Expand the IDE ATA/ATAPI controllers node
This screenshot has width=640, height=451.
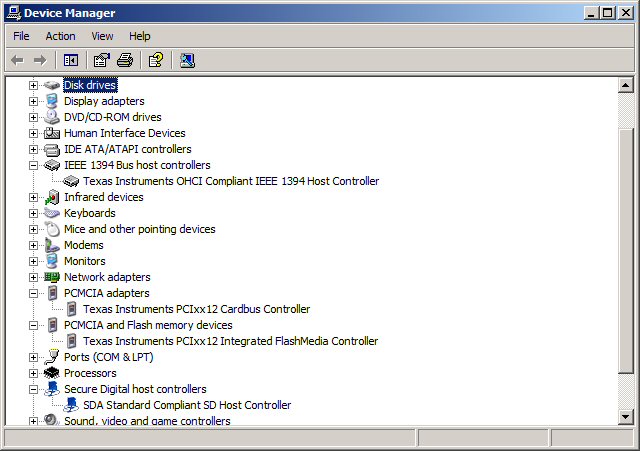pyautogui.click(x=33, y=149)
